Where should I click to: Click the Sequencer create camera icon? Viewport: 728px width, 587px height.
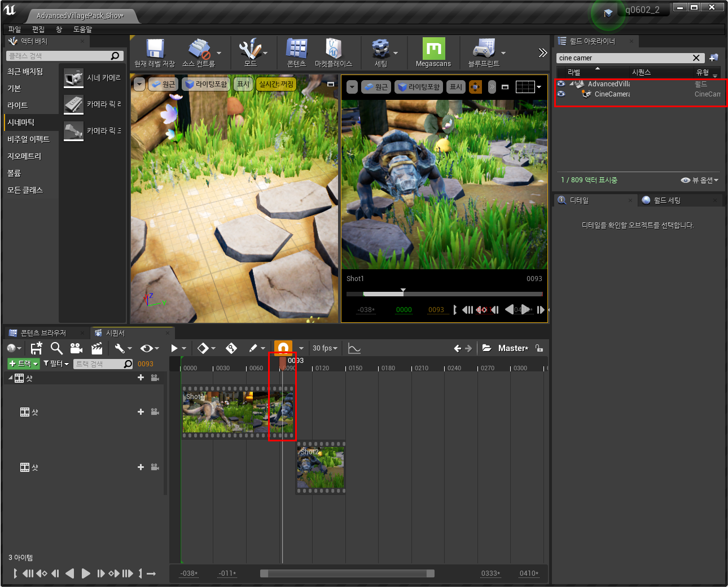tap(76, 348)
